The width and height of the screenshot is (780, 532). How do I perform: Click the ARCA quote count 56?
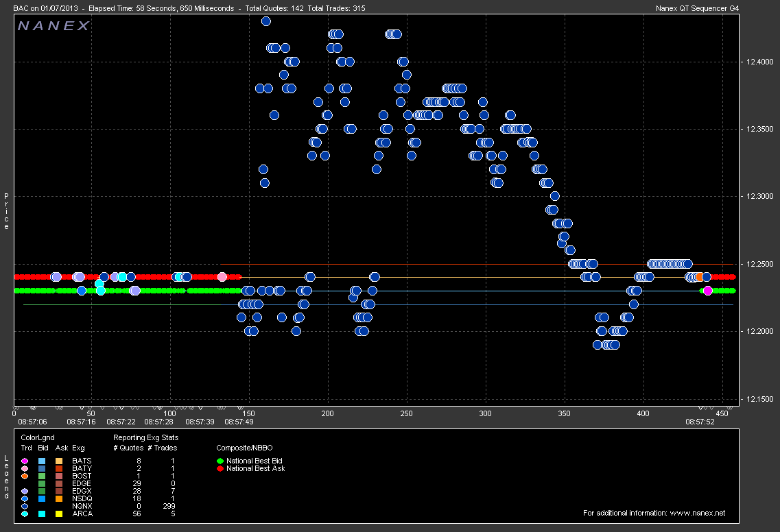(x=137, y=513)
